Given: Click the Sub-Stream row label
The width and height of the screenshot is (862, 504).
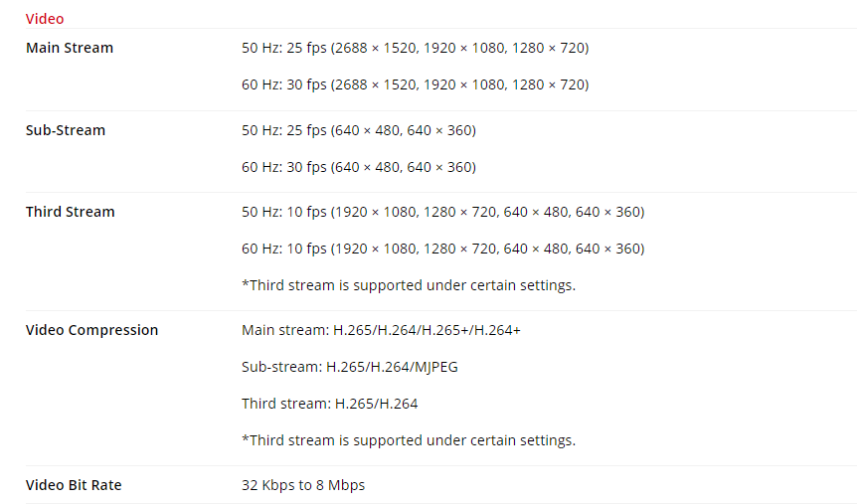Looking at the screenshot, I should point(66,130).
